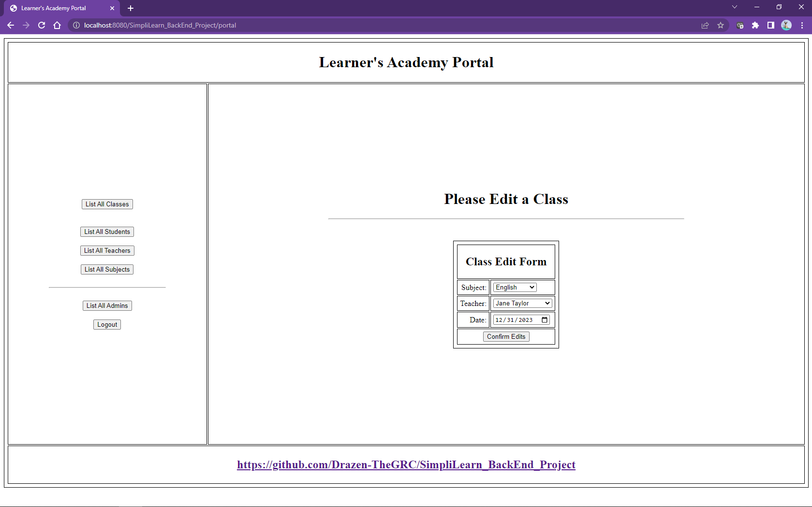This screenshot has width=812, height=507.
Task: Log out with the Logout button
Action: click(x=107, y=324)
